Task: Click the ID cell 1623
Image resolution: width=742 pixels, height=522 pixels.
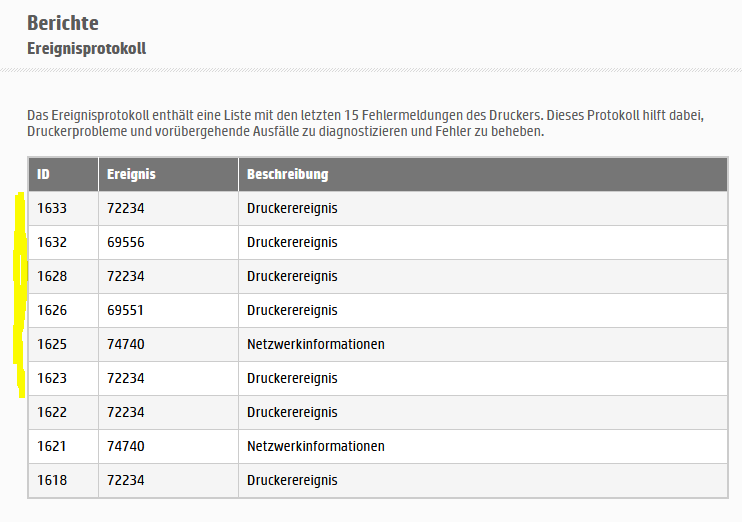Action: 52,379
